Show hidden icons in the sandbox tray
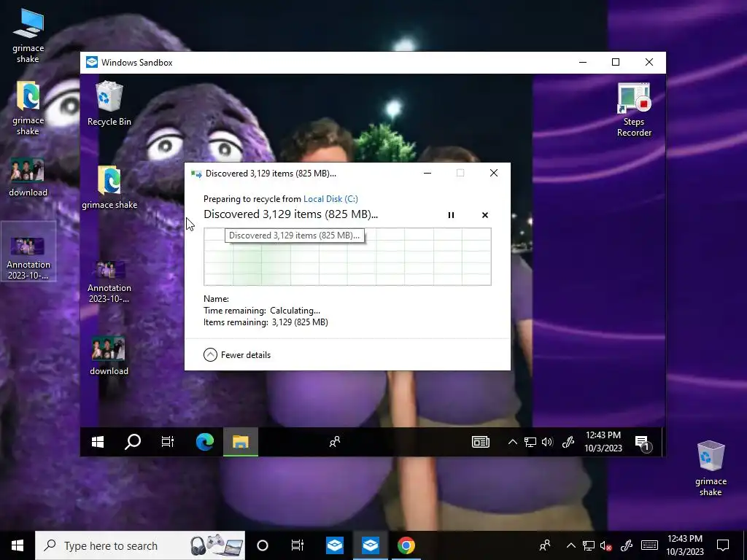Screen dimensions: 747x560 coord(513,442)
